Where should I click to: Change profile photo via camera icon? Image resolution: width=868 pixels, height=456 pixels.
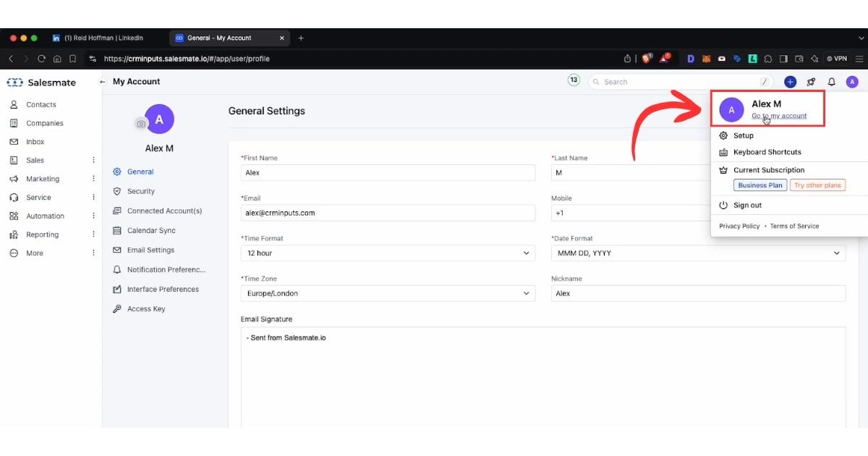141,124
